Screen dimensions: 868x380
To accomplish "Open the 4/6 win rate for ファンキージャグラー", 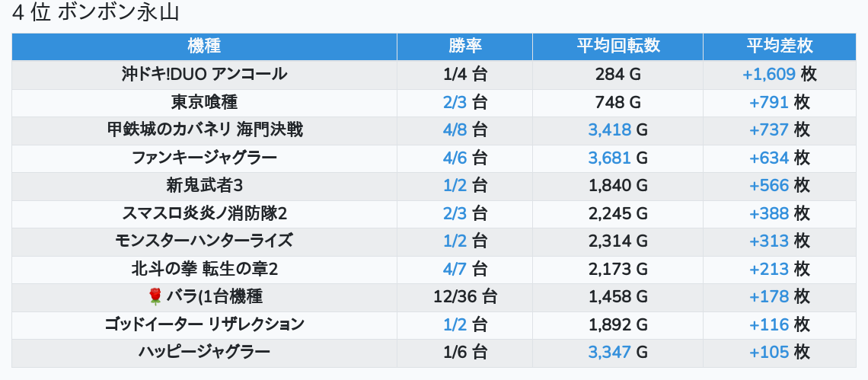I will point(455,158).
